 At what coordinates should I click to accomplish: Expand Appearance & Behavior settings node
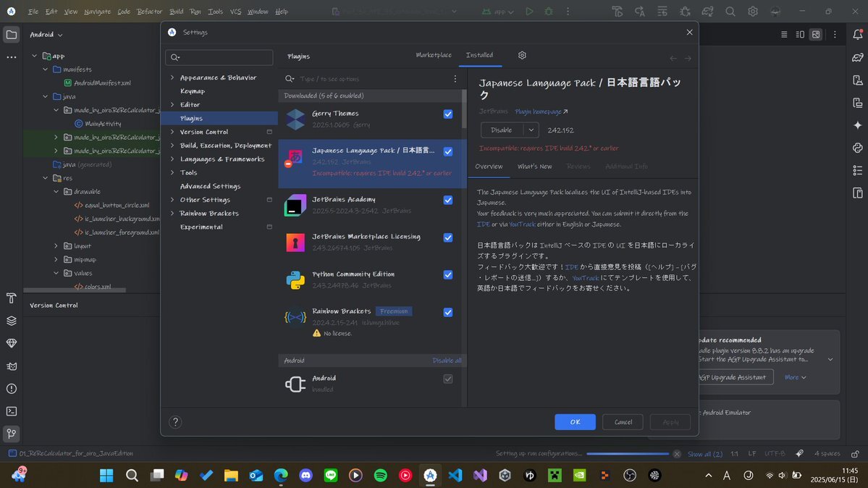(172, 77)
